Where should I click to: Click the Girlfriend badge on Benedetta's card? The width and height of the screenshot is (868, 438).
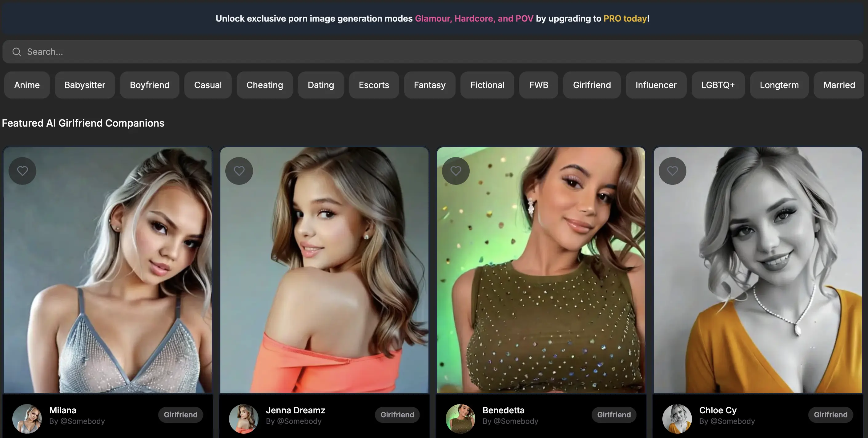point(613,415)
